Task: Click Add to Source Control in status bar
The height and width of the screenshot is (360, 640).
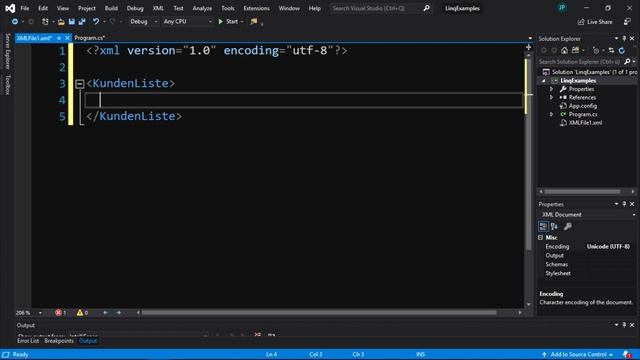Action: click(x=578, y=355)
